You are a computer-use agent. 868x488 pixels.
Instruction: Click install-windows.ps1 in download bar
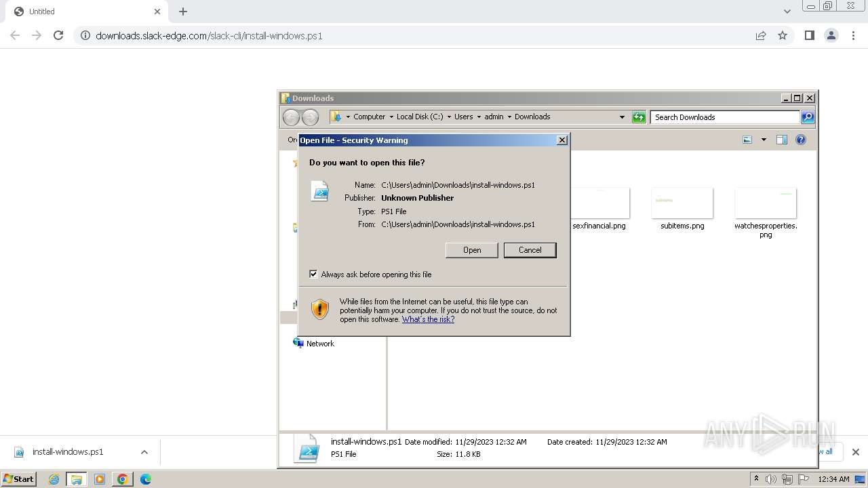click(68, 452)
